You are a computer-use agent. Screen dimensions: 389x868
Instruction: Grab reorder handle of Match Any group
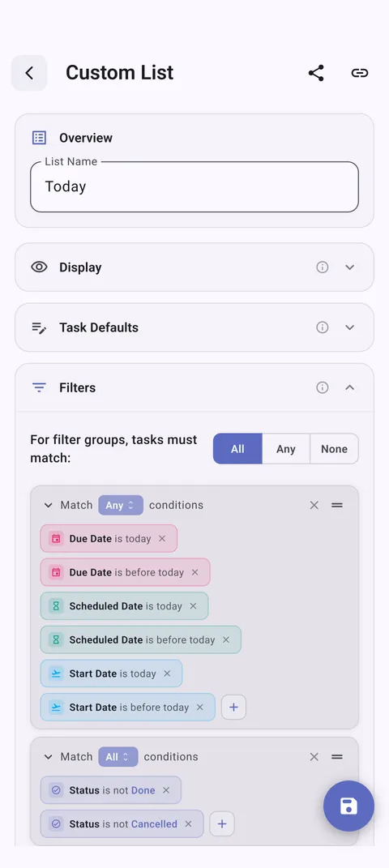[337, 505]
